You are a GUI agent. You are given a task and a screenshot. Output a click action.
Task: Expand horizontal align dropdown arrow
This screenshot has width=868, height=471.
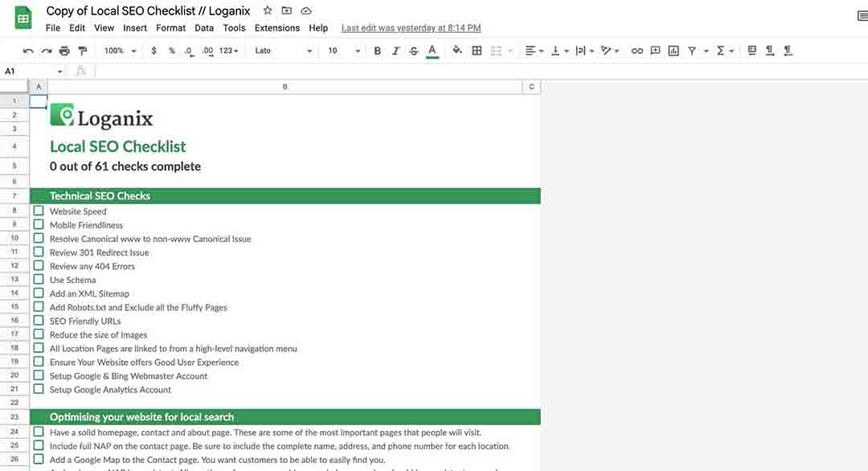click(x=541, y=51)
